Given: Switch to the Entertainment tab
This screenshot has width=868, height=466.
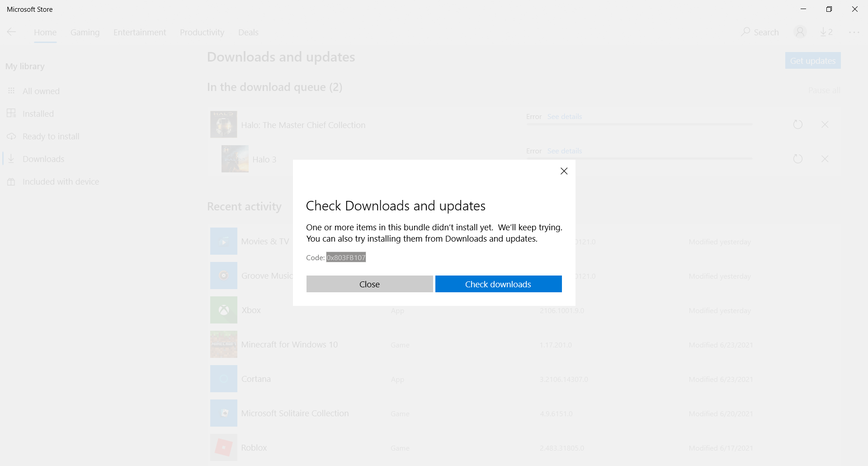Looking at the screenshot, I should pos(140,32).
